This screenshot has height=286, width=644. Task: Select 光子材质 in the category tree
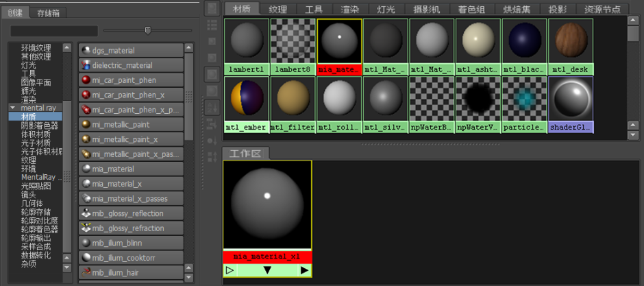pos(36,143)
